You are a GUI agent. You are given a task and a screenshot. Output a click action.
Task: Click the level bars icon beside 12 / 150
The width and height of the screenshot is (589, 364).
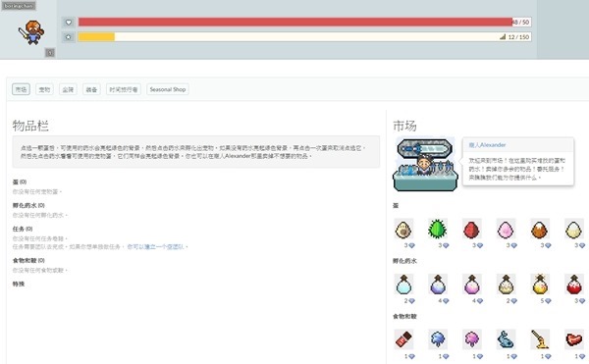[503, 36]
